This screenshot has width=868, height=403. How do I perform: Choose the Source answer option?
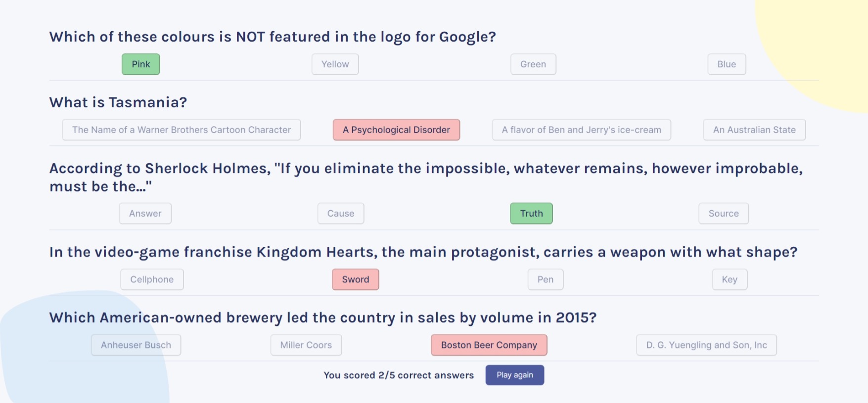click(x=724, y=214)
